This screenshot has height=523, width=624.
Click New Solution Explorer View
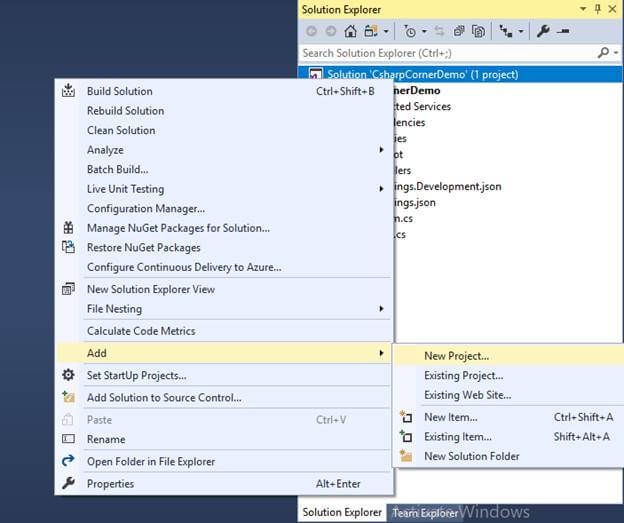[224, 289]
